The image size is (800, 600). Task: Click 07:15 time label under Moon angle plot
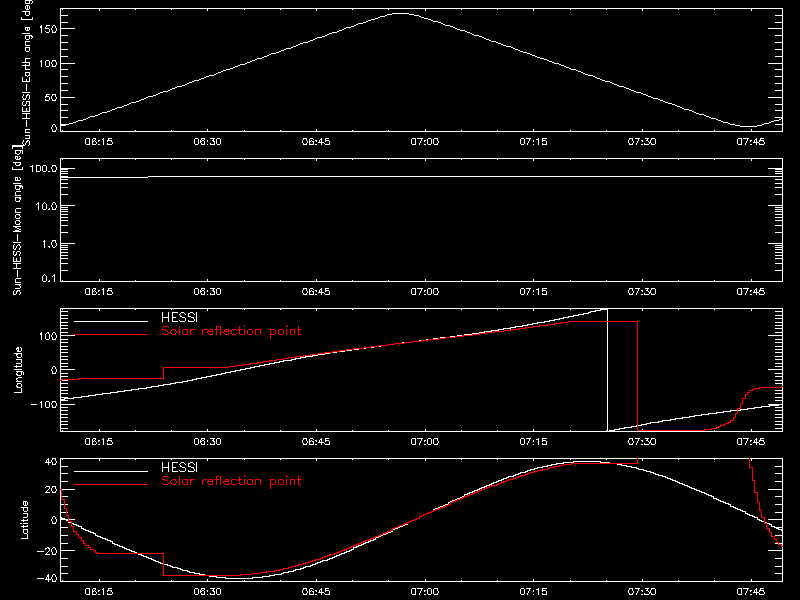point(533,292)
